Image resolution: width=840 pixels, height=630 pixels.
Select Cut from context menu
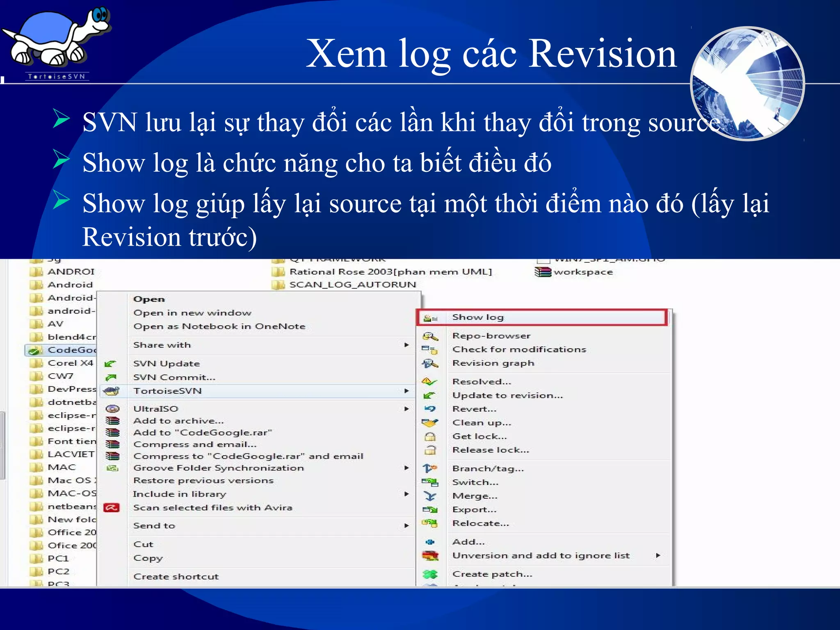coord(143,545)
